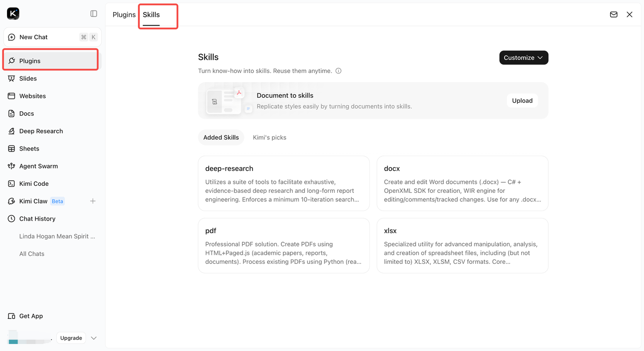Open All Chats link

tap(32, 254)
